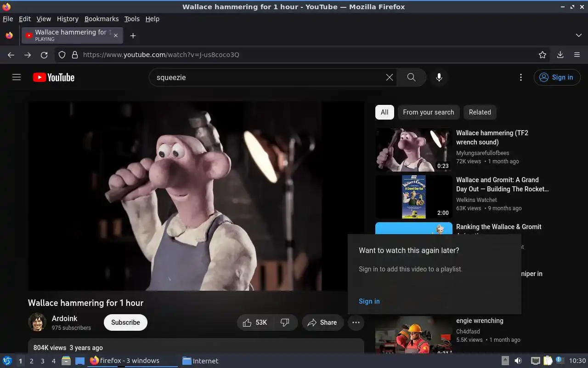Open Firefox downloads panel

(560, 55)
